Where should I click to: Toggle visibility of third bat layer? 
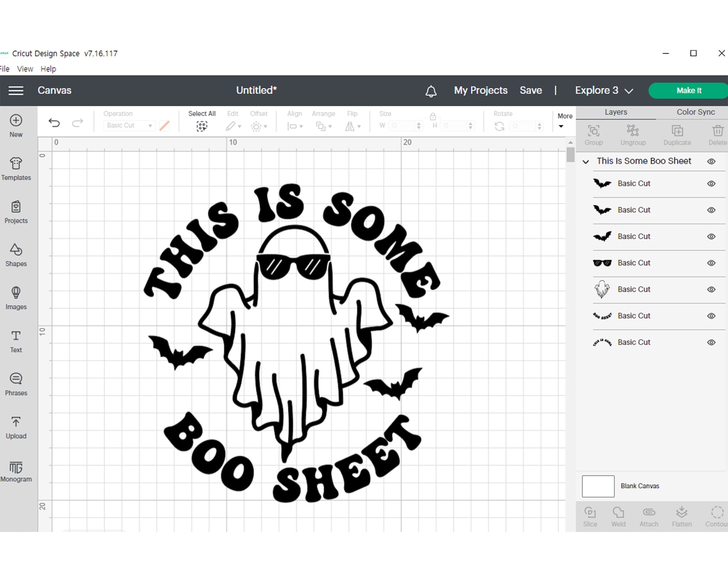711,237
